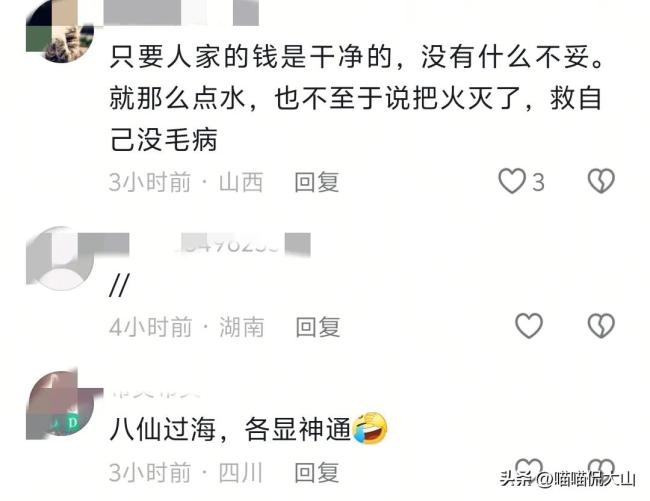
Task: Reply to the 3小时前 四川 comment
Action: point(317,473)
